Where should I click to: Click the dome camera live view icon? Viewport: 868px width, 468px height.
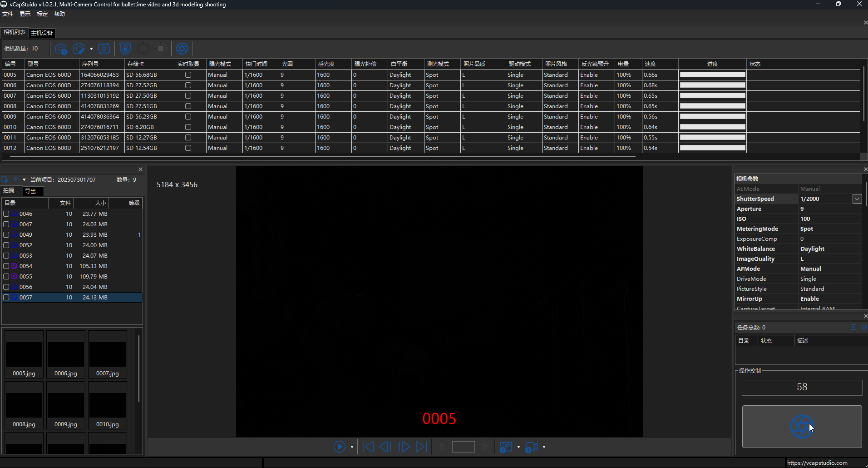point(125,49)
